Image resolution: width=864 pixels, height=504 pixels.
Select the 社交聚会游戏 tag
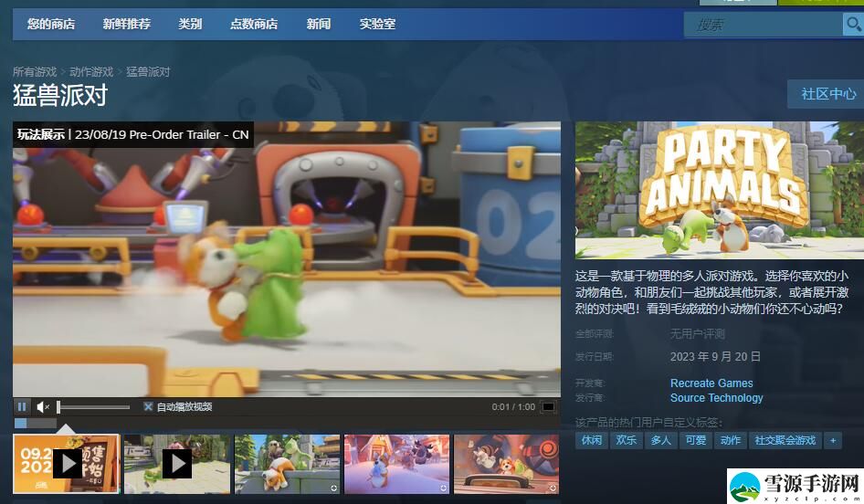point(785,440)
